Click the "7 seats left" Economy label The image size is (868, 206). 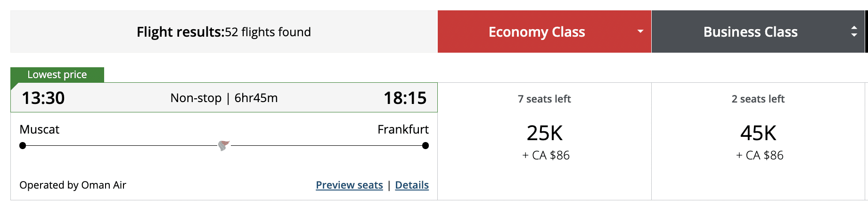(x=544, y=99)
